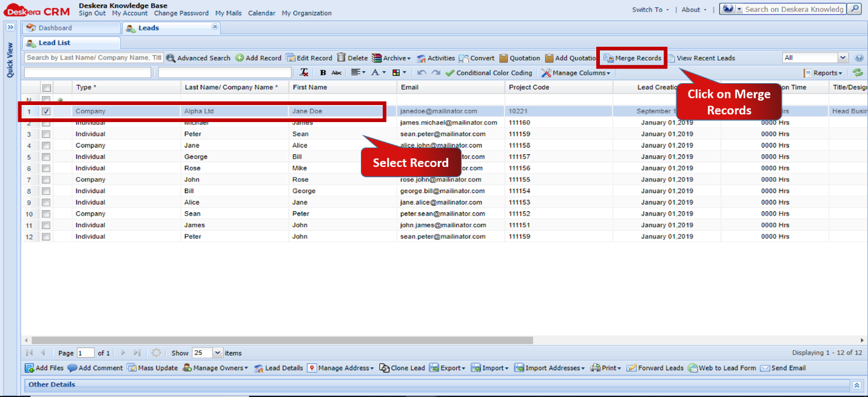This screenshot has height=397, width=868.
Task: Click the My Account link
Action: (x=130, y=13)
